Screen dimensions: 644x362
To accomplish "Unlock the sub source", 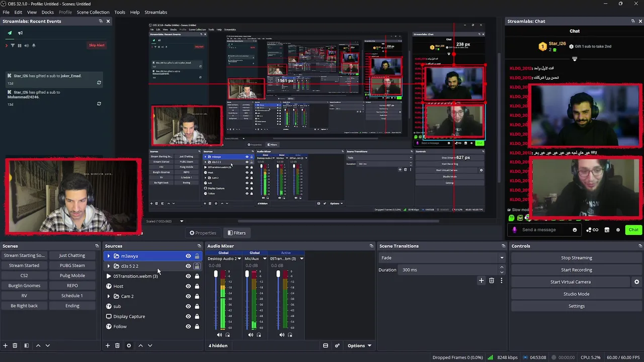I will pos(197,306).
